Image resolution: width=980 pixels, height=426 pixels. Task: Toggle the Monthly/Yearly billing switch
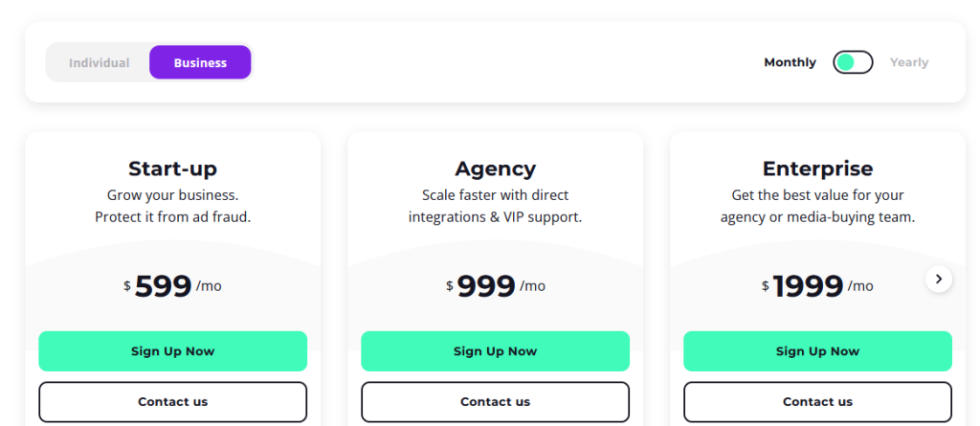click(853, 62)
